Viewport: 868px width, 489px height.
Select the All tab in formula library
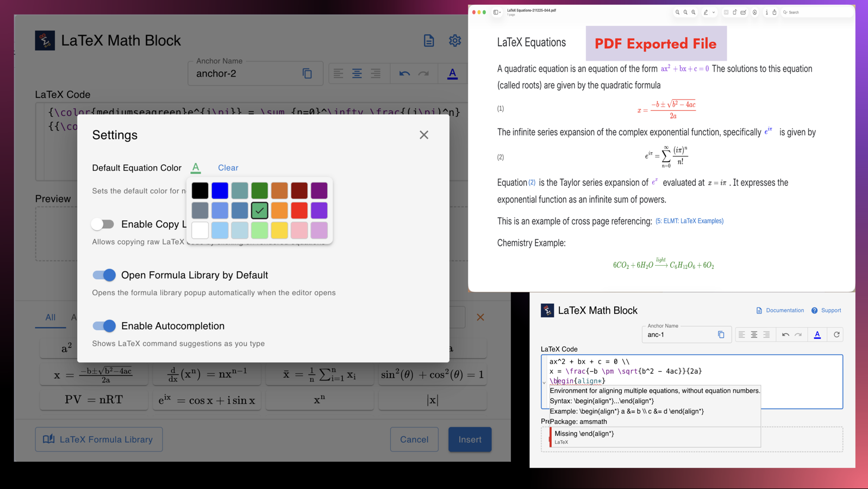[51, 317]
